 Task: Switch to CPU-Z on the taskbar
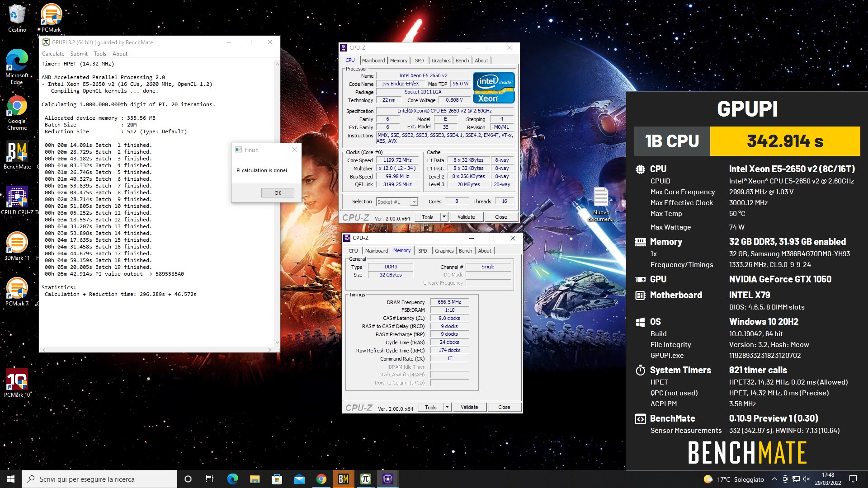click(x=388, y=479)
